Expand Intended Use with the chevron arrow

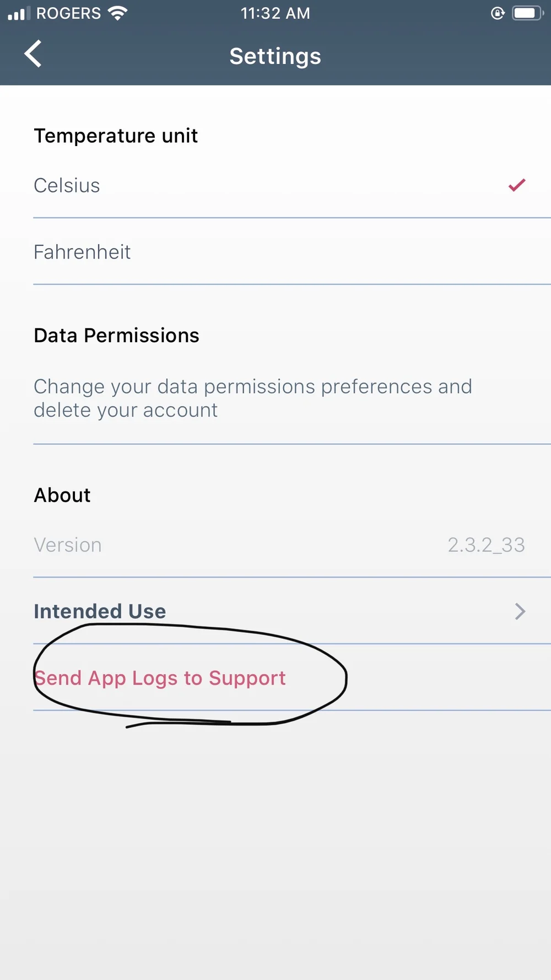pos(520,611)
